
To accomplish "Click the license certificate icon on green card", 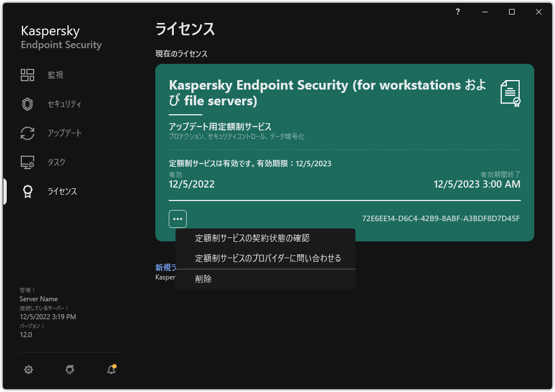I will [x=509, y=93].
